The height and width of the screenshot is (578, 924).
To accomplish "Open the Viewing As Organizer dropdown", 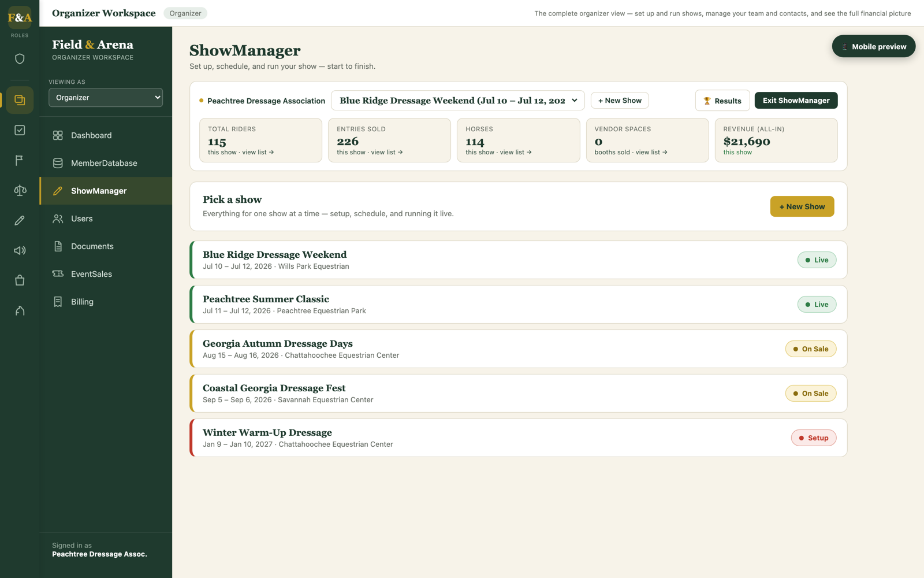I will click(106, 98).
